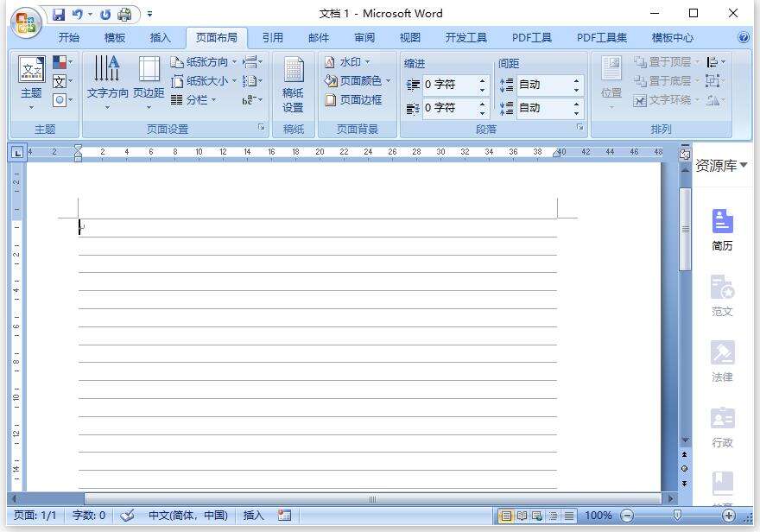This screenshot has width=760, height=532.
Task: Redo action in quick access toolbar
Action: click(x=104, y=15)
